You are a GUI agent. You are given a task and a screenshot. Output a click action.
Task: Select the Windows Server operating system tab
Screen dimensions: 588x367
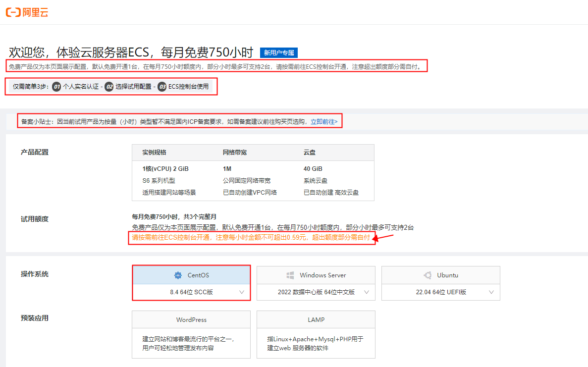click(316, 275)
